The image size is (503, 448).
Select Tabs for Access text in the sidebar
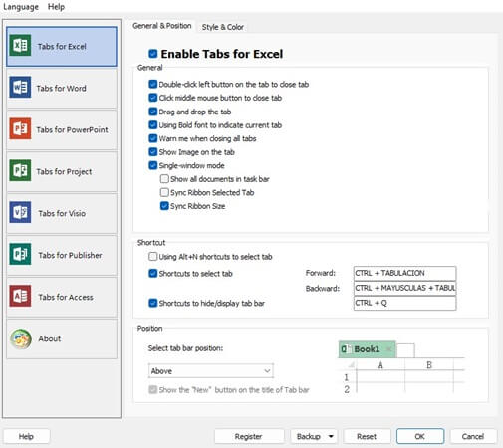pos(66,297)
